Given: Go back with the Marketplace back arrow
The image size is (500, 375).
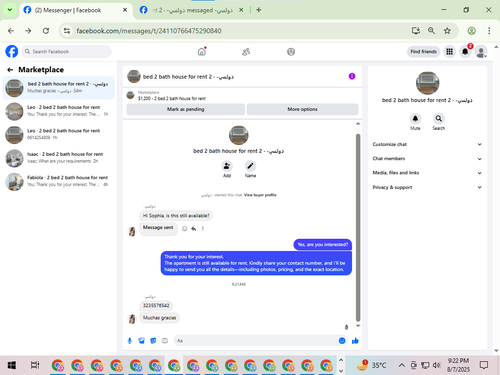Looking at the screenshot, I should click(x=10, y=70).
